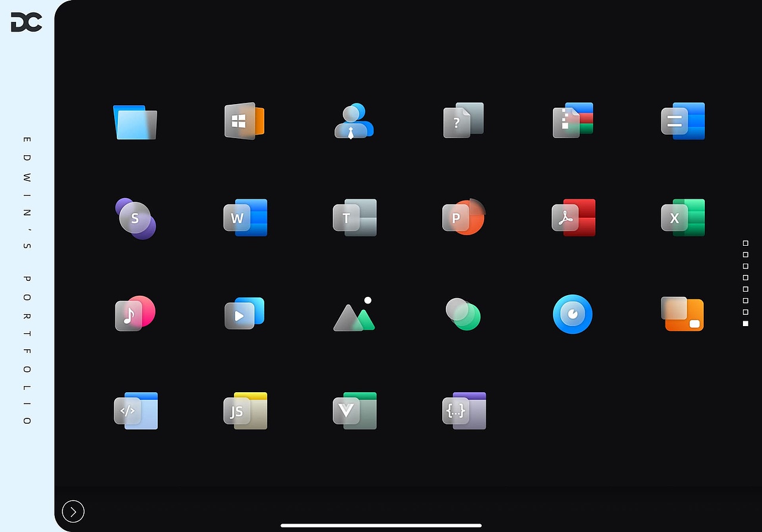Select the third page indicator square
Screen dimensions: 762x532
coord(745,266)
